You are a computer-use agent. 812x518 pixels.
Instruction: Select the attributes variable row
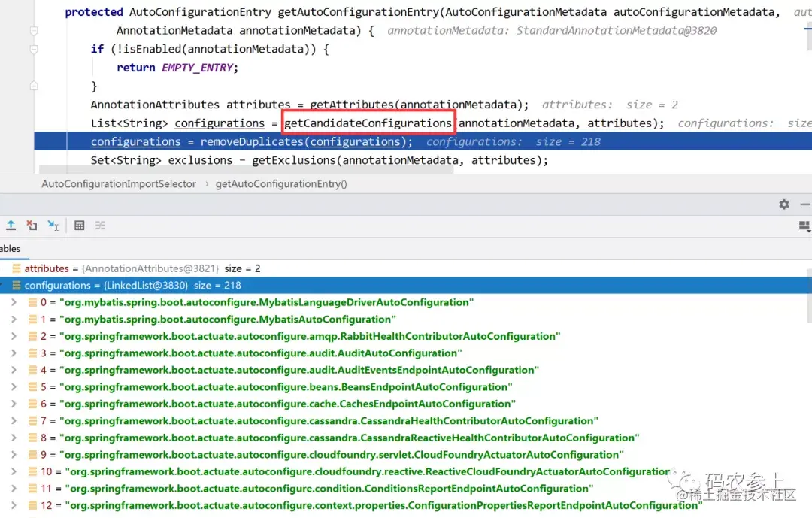(x=406, y=268)
